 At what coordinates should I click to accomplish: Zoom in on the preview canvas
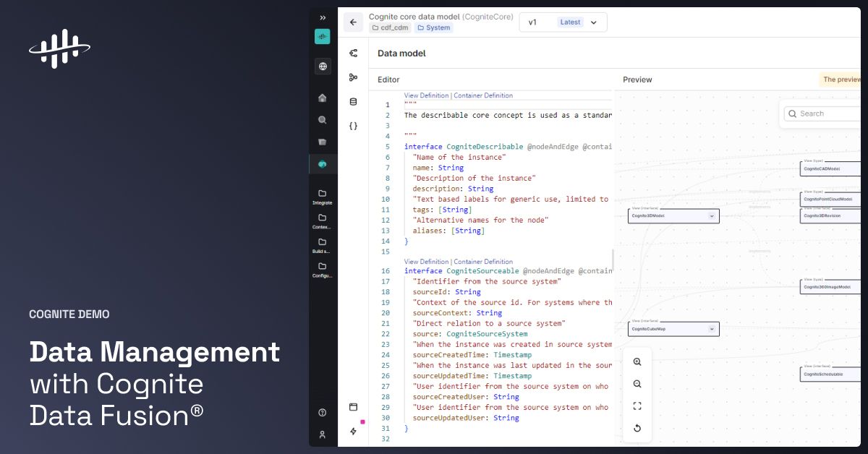click(637, 361)
